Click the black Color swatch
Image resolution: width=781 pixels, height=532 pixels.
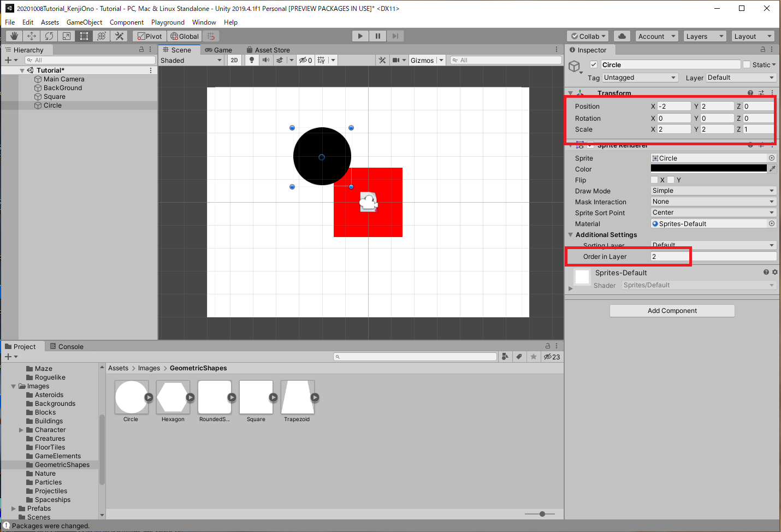coord(708,169)
